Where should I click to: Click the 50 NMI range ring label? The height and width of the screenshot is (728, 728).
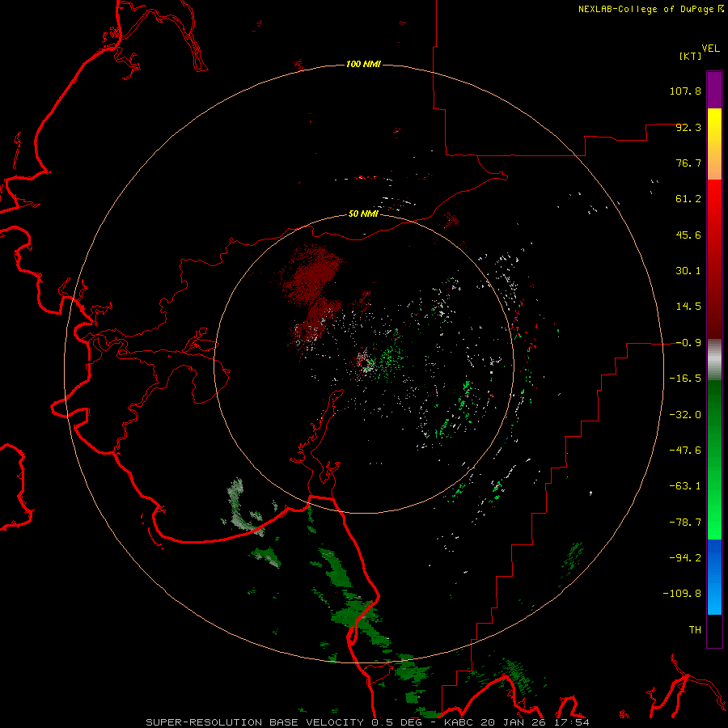click(363, 214)
